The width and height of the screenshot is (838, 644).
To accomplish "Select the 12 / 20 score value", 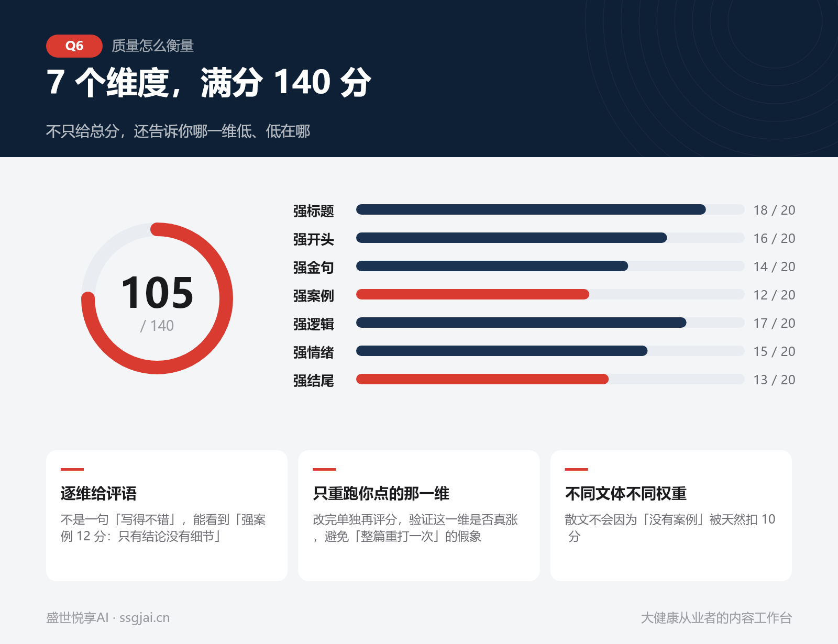I will click(774, 295).
